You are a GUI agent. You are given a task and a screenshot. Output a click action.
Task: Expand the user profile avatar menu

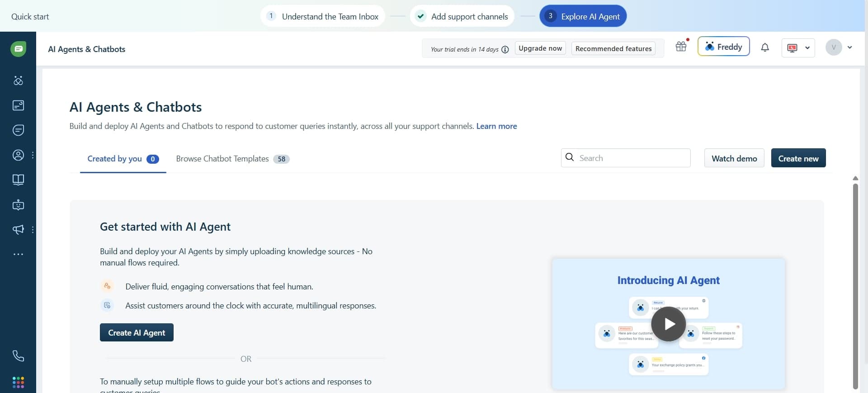click(850, 47)
